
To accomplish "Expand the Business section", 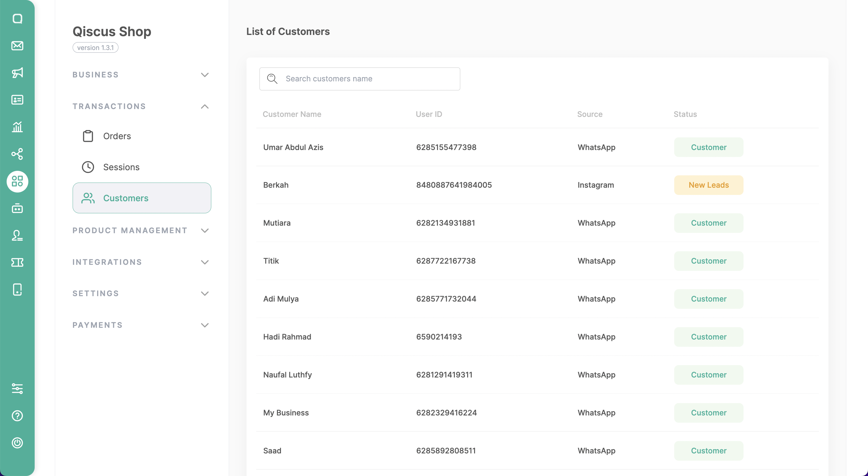I will tap(205, 75).
